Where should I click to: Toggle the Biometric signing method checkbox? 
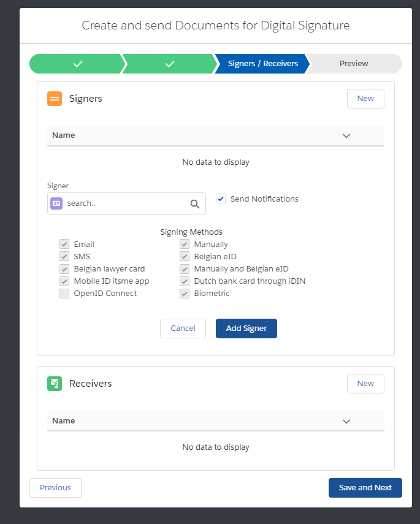[185, 294]
